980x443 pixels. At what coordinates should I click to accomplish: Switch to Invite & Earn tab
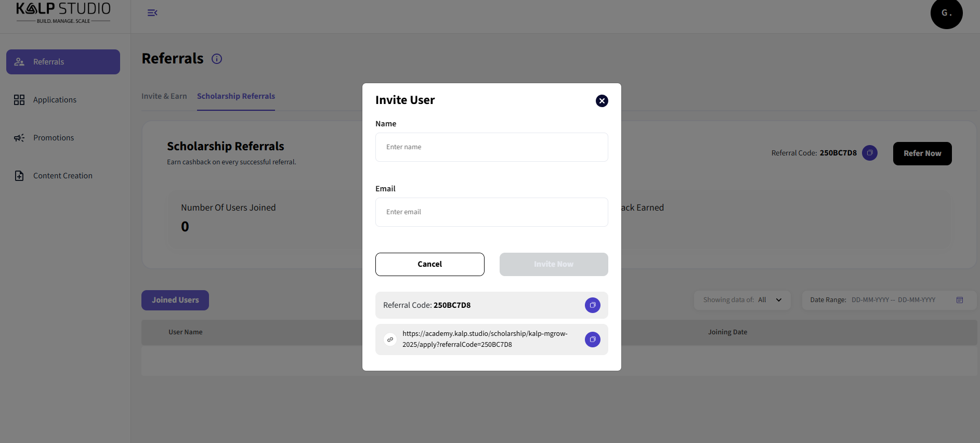coord(164,96)
